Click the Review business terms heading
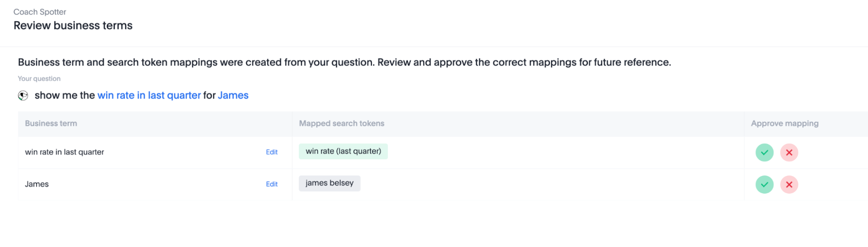868x247 pixels. [73, 26]
